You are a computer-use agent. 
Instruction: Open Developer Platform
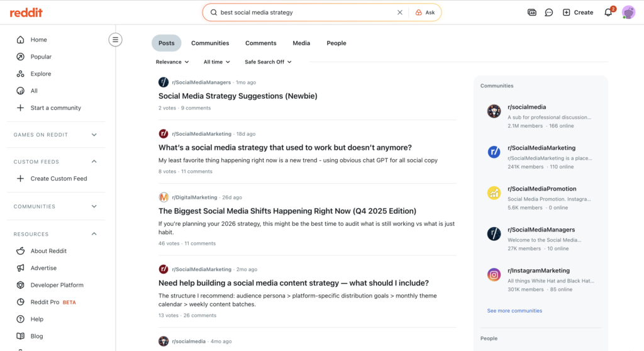57,285
